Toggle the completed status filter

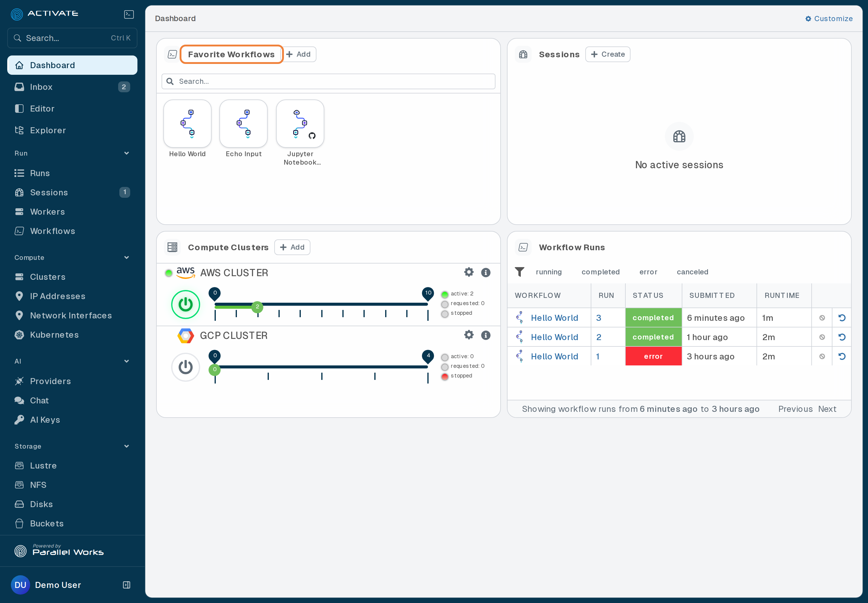tap(601, 272)
